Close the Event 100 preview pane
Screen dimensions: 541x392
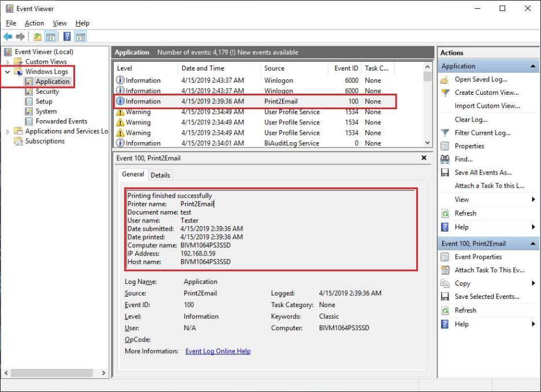[x=424, y=158]
